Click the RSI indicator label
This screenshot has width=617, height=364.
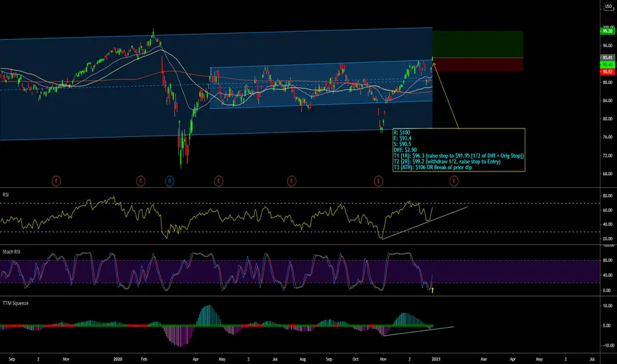[x=6, y=195]
